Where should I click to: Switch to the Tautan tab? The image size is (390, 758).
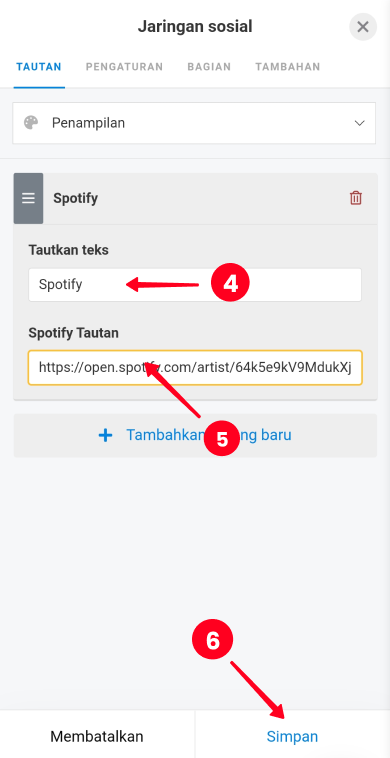[39, 67]
